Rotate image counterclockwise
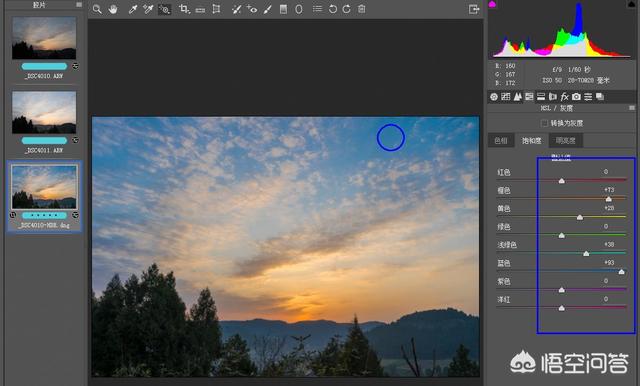Viewport: 640px width, 386px height. tap(333, 9)
